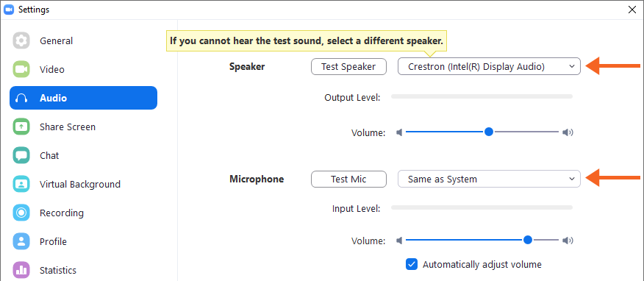
Task: Open the Chat bubble icon
Action: pyautogui.click(x=21, y=155)
